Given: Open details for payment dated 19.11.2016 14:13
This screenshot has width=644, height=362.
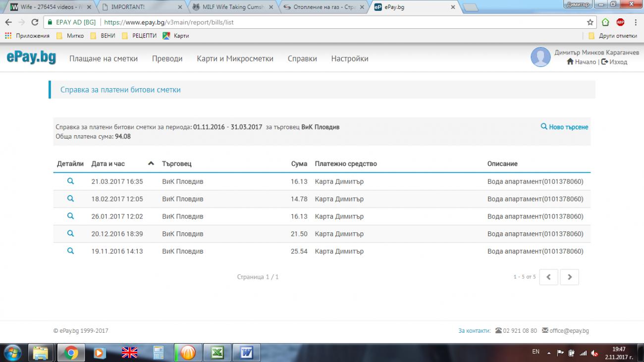Looking at the screenshot, I should point(70,251).
